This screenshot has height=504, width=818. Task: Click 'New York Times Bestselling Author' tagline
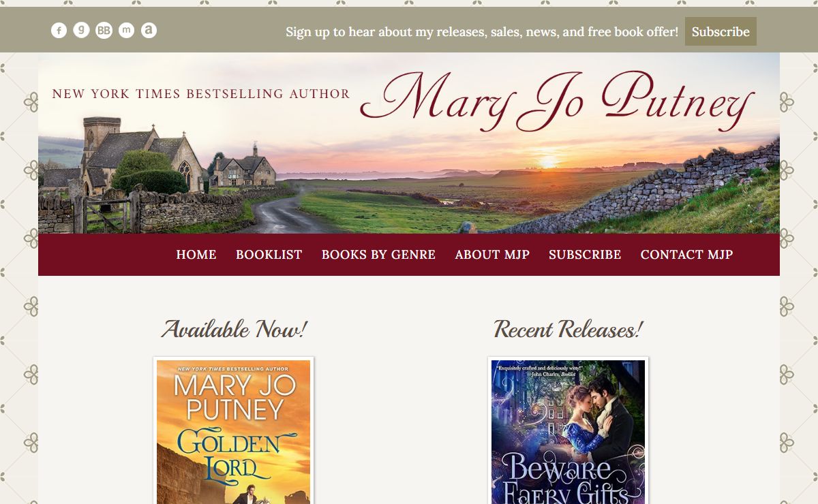(x=201, y=94)
